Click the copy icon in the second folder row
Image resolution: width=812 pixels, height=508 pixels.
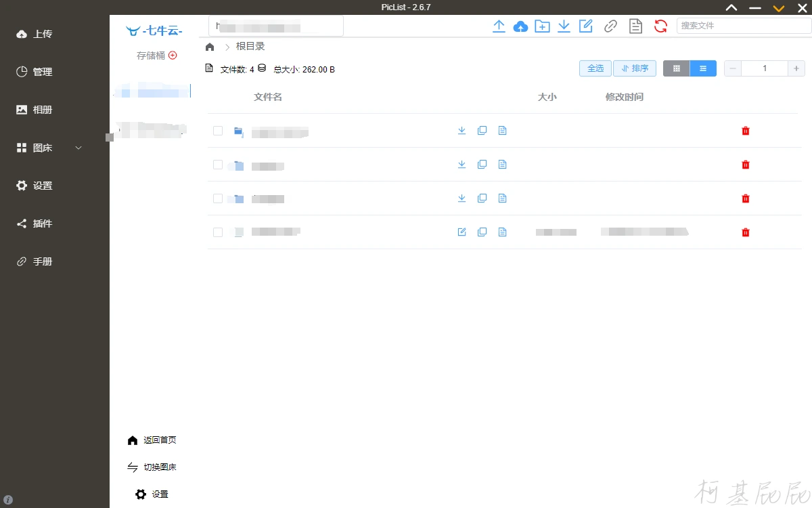(x=482, y=165)
